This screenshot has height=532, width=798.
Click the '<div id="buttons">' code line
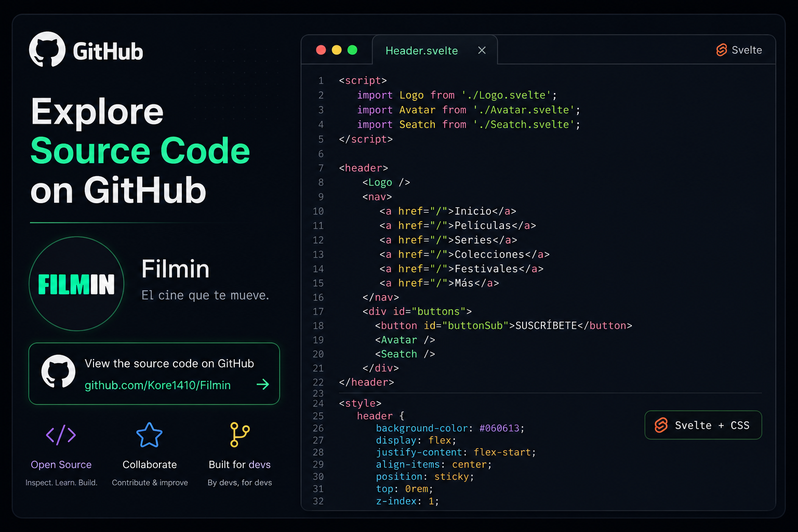[417, 311]
